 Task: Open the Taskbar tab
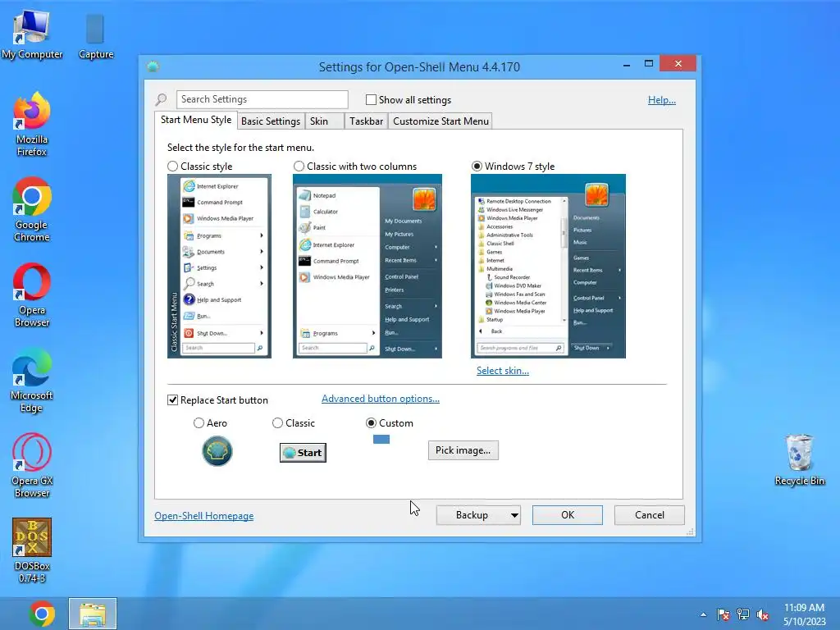pyautogui.click(x=366, y=121)
